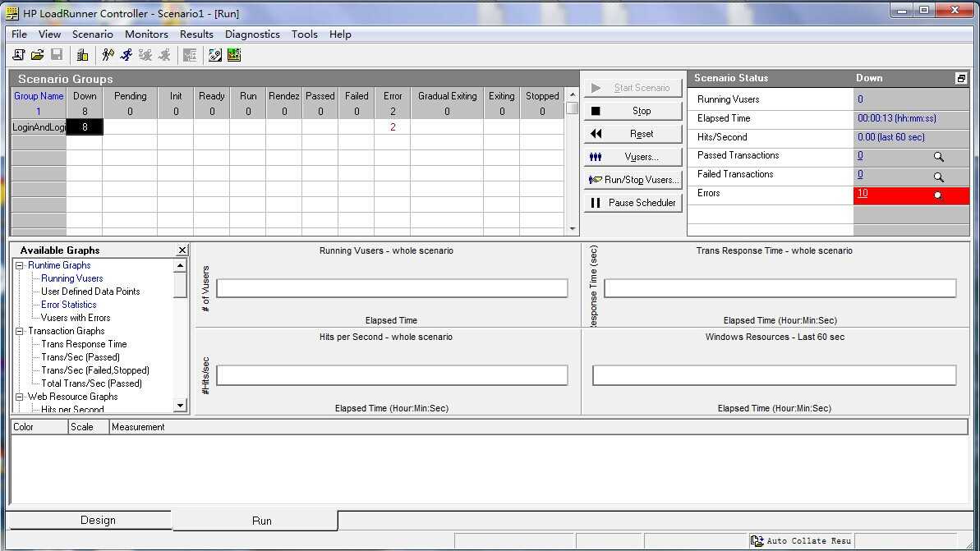Click the Running Vusers value 0
The height and width of the screenshot is (551, 980).
coord(861,99)
